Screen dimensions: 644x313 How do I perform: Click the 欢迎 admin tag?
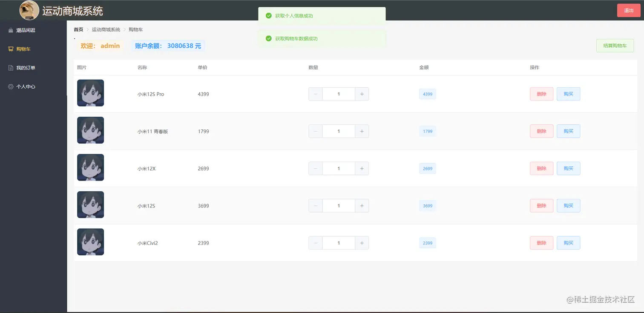(x=100, y=46)
